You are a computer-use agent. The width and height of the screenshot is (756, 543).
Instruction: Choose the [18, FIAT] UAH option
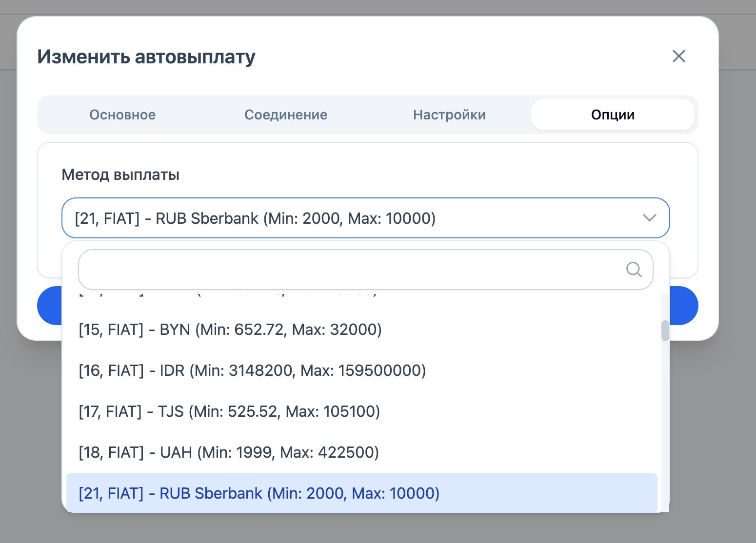coord(229,453)
